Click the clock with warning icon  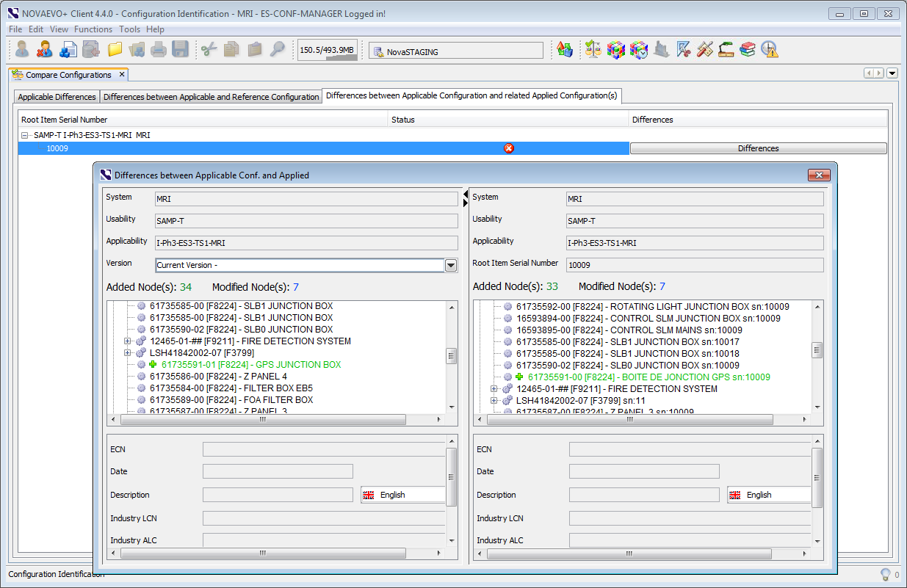pyautogui.click(x=769, y=50)
